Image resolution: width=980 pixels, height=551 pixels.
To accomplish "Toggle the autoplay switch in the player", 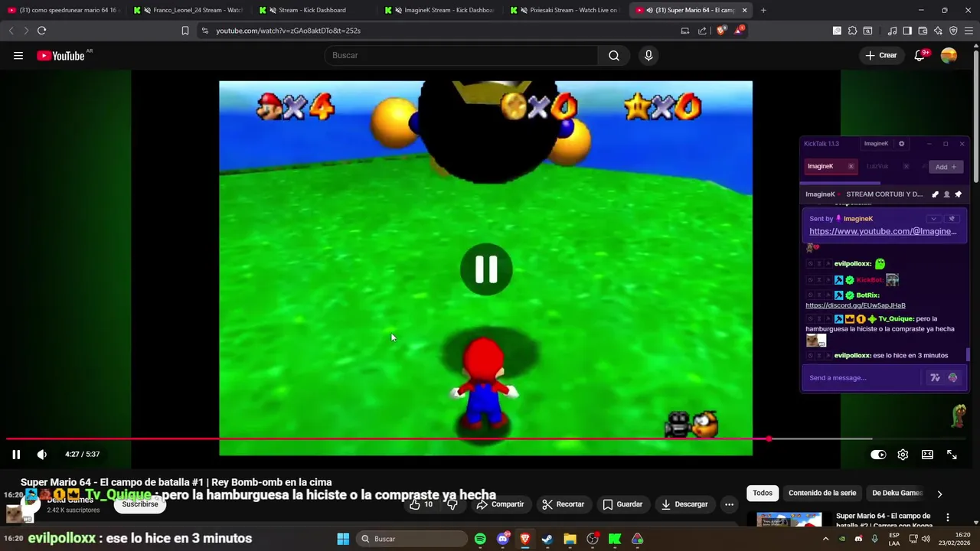I will [878, 455].
